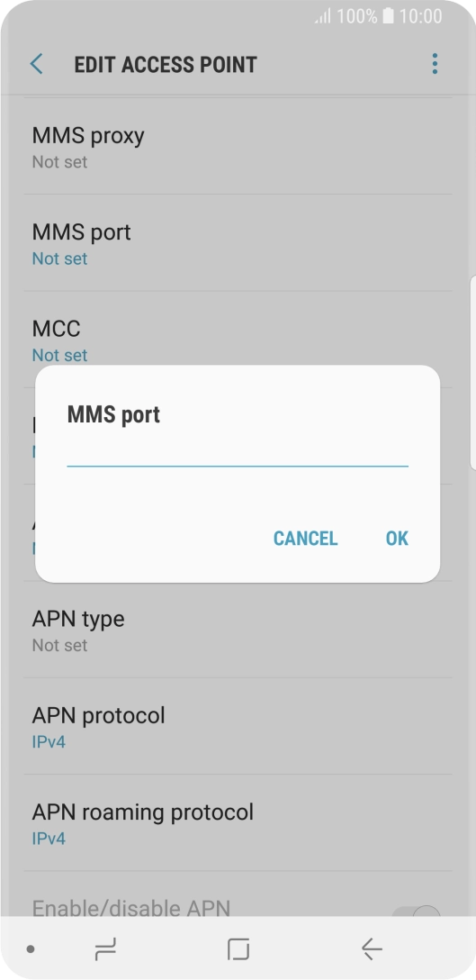Screen dimensions: 476x980
Task: Expand APN roaming protocol options
Action: click(238, 823)
